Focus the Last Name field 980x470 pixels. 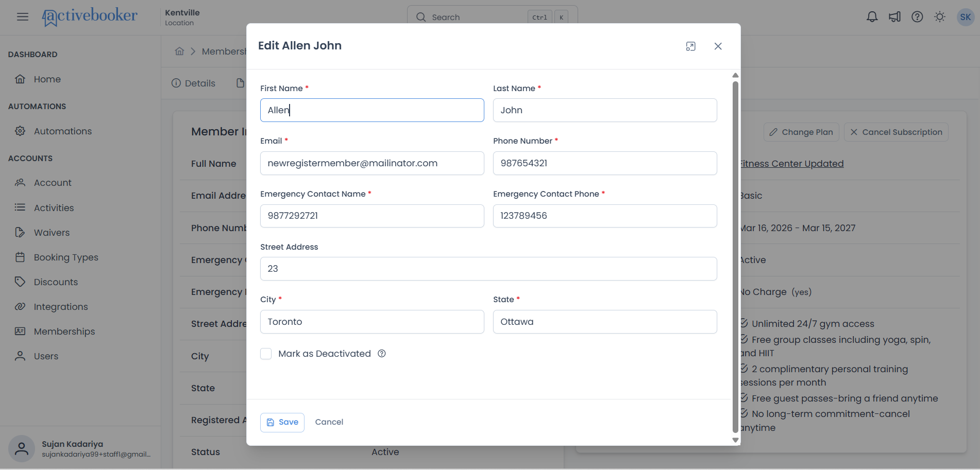click(x=605, y=110)
